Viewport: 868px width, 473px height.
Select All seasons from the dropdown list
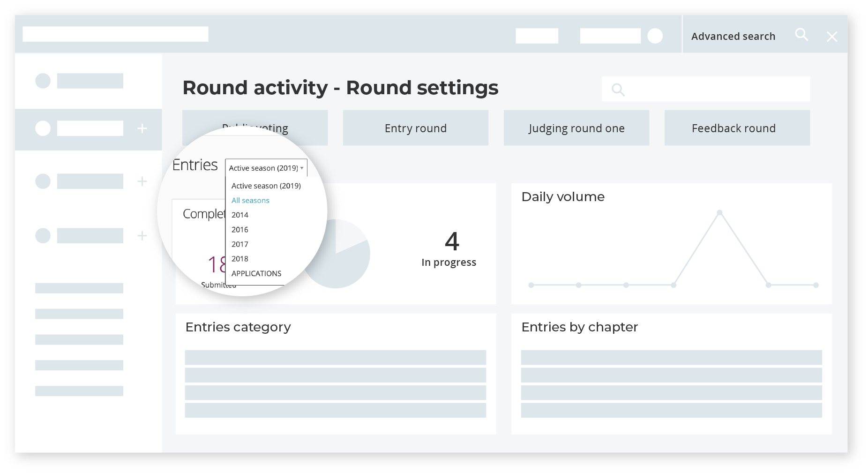[x=250, y=200]
